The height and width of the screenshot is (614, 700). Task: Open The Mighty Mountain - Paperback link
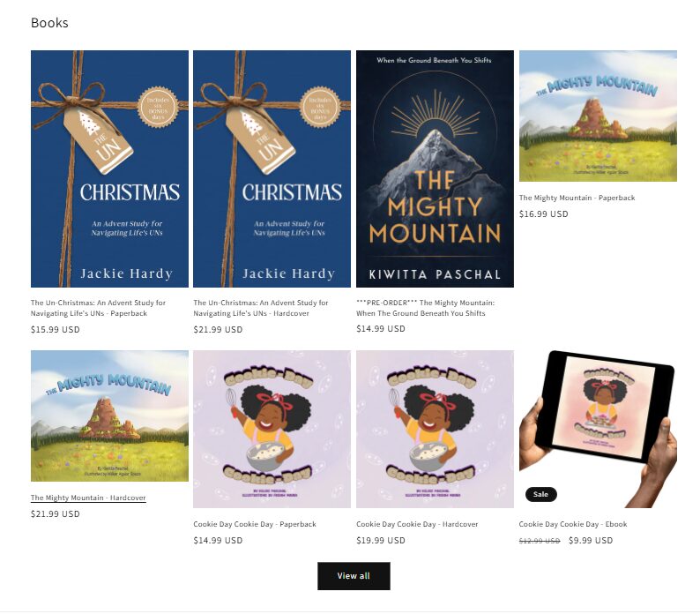point(577,198)
